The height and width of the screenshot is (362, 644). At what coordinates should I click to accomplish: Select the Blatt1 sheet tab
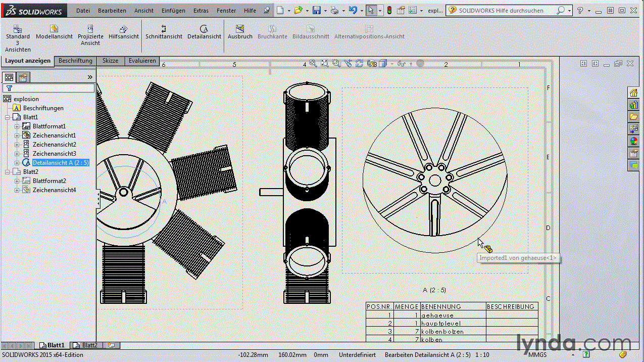pos(52,345)
